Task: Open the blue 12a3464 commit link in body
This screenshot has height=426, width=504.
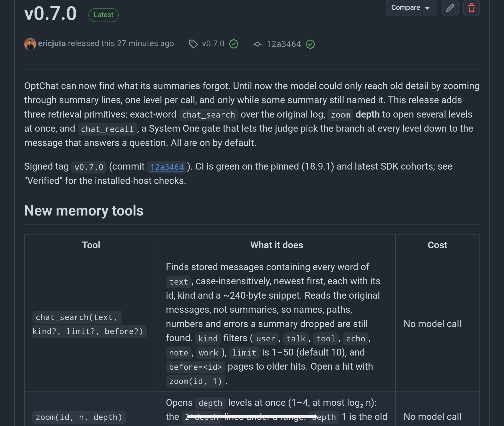Action: pos(167,167)
